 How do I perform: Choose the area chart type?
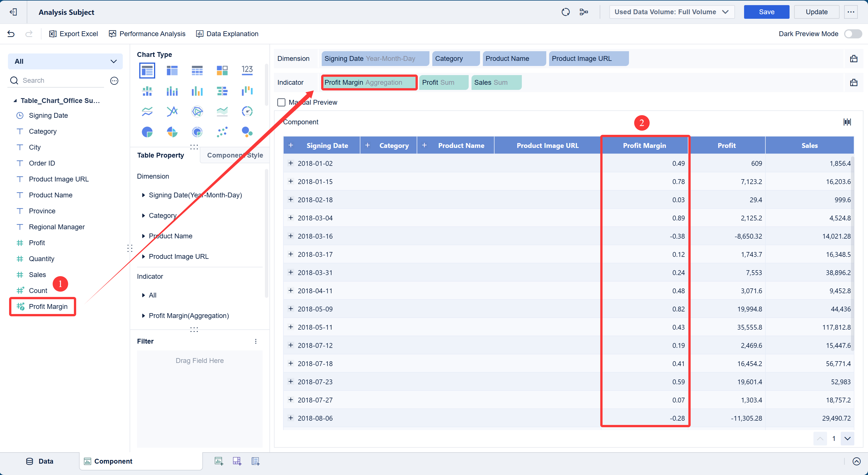coord(222,111)
